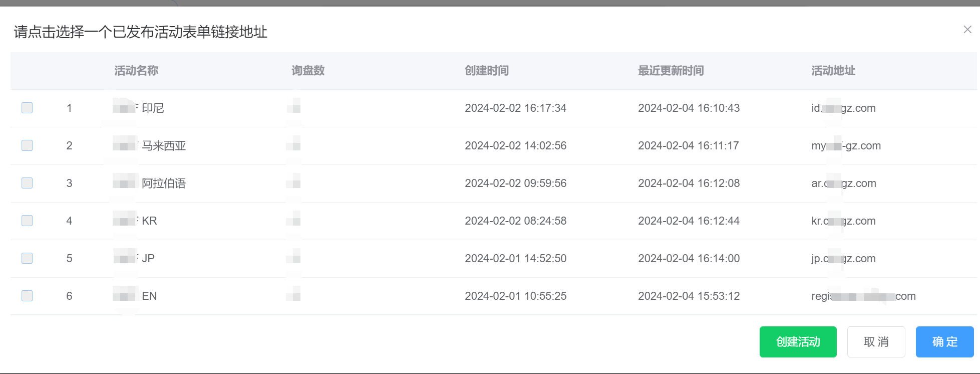This screenshot has height=374, width=980.
Task: Mark the JP activity checkbox
Action: tap(27, 258)
